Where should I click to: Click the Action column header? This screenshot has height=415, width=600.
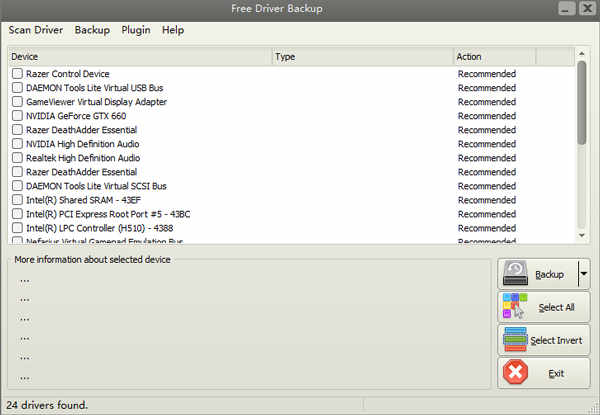click(494, 57)
